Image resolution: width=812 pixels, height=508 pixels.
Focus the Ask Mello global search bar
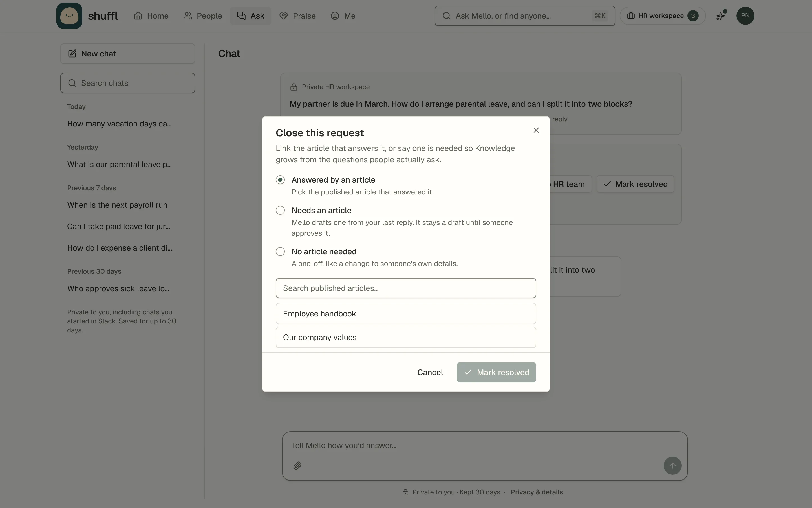(x=524, y=16)
